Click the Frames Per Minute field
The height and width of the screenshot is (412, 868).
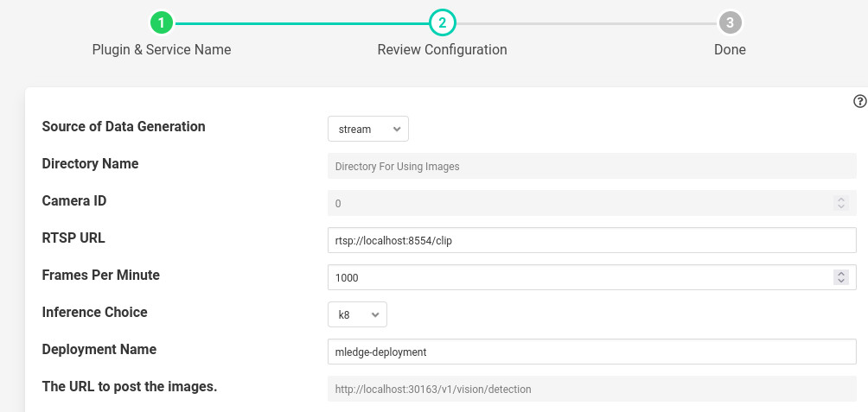(579, 277)
